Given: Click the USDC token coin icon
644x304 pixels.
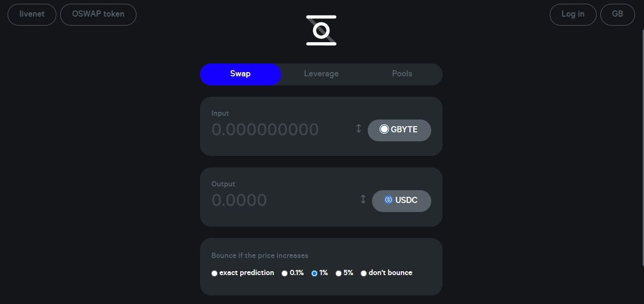Looking at the screenshot, I should pyautogui.click(x=389, y=200).
